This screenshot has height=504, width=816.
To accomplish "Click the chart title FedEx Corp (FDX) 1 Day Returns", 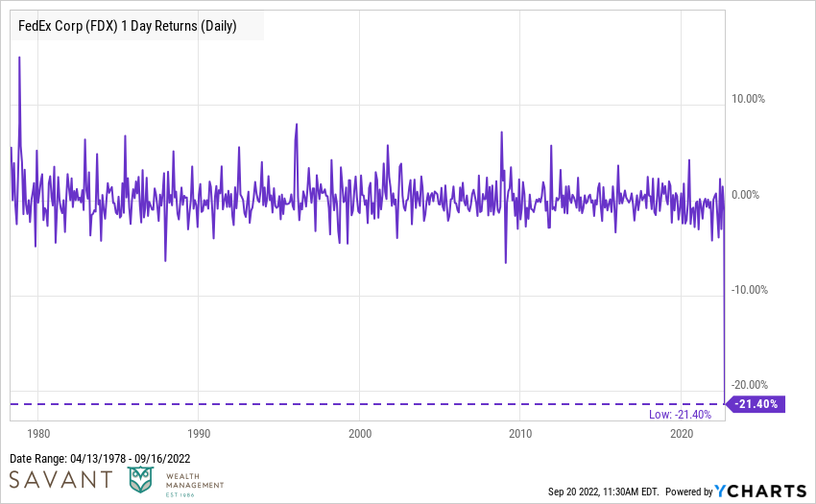I will (x=128, y=26).
